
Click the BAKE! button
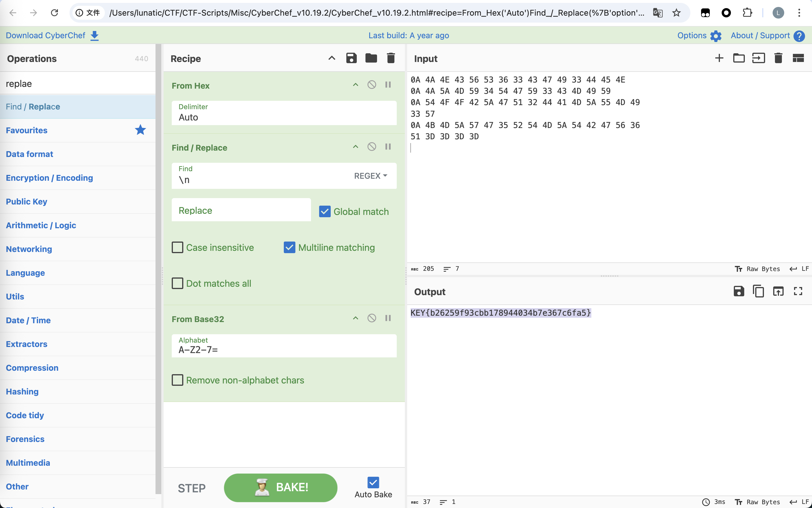pyautogui.click(x=281, y=487)
